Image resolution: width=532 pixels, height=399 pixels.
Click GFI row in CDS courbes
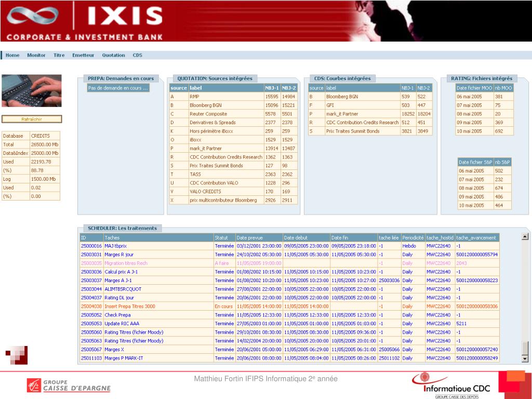point(370,105)
